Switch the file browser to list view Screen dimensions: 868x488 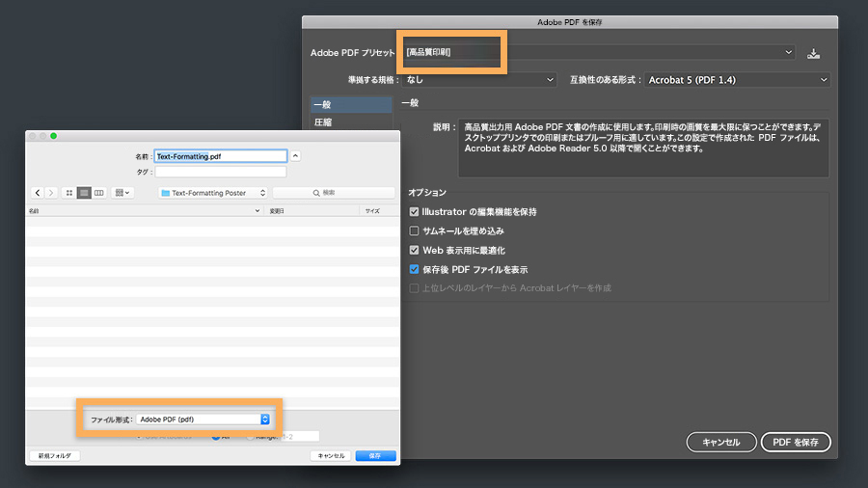tap(84, 193)
